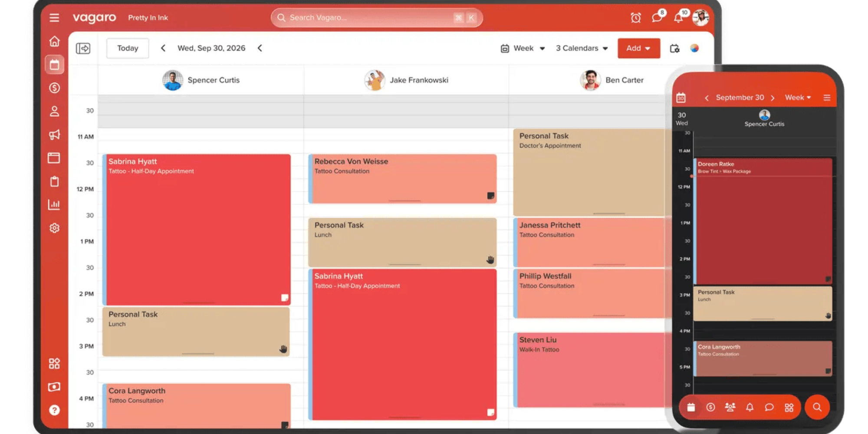Click the Today button
Image resolution: width=868 pixels, height=434 pixels.
point(128,48)
